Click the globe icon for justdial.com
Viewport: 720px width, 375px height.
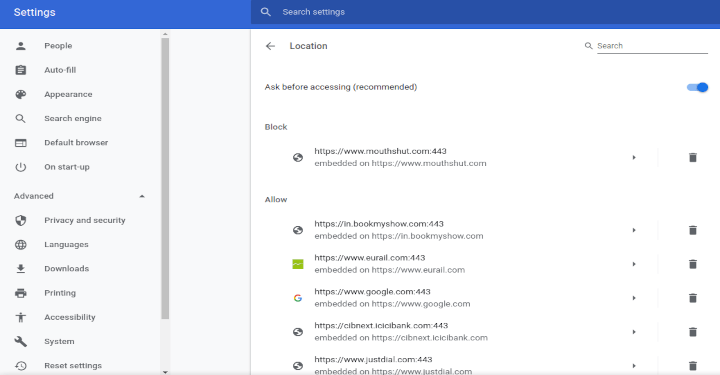point(298,366)
